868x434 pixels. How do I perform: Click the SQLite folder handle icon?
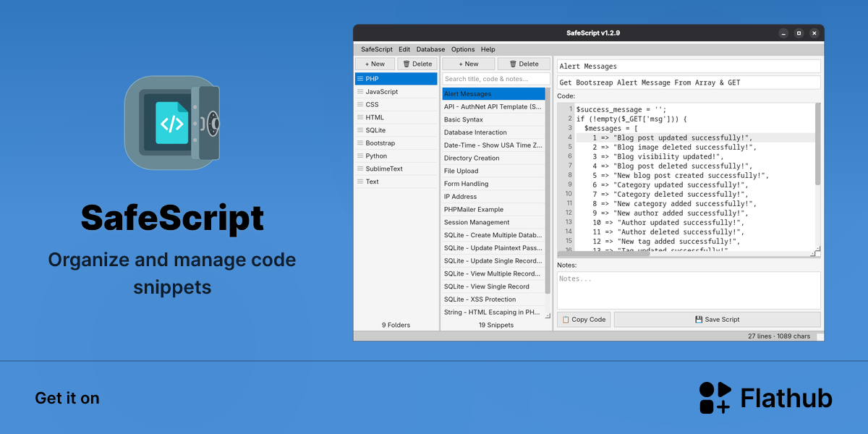tap(360, 130)
